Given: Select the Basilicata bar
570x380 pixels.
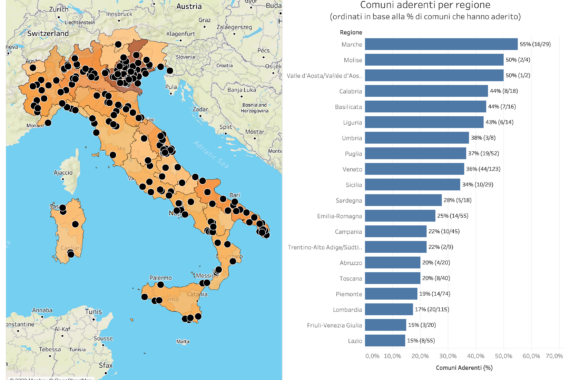Looking at the screenshot, I should [x=425, y=107].
